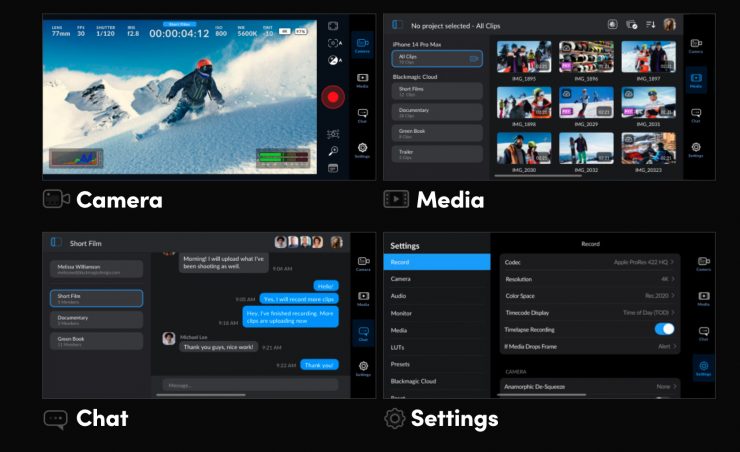
Task: Click the sort icon in the Media header
Action: [650, 24]
